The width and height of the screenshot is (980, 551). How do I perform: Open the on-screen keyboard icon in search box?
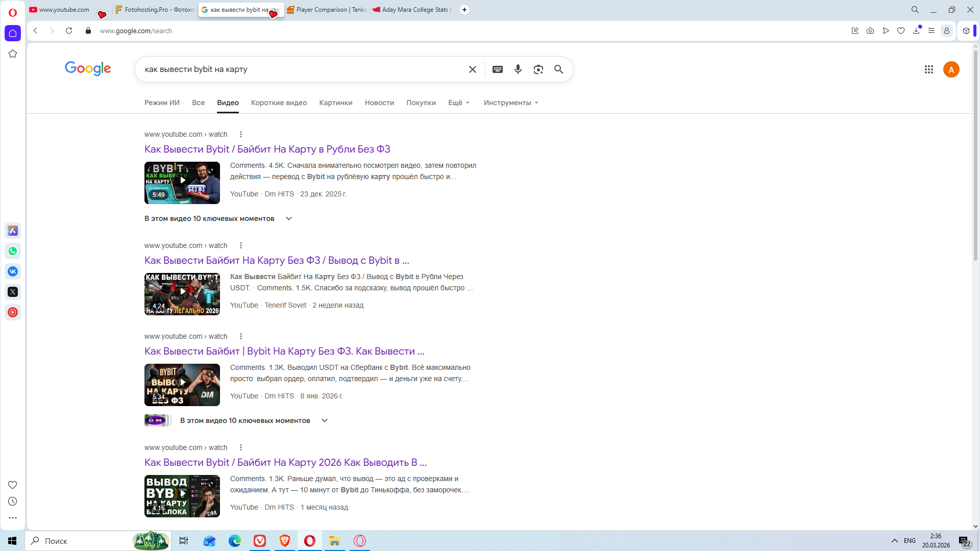click(x=497, y=69)
